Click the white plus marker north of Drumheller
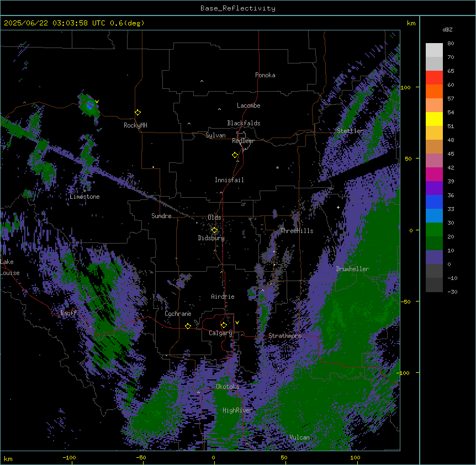476x465 pixels. 338,207
